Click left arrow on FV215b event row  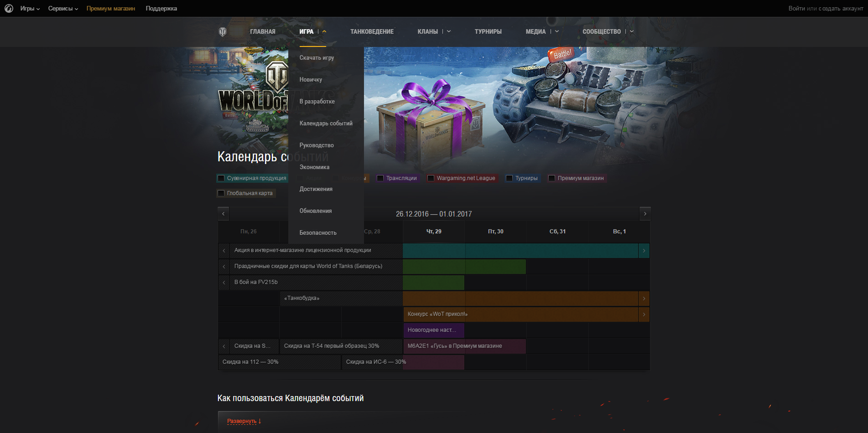tap(224, 283)
